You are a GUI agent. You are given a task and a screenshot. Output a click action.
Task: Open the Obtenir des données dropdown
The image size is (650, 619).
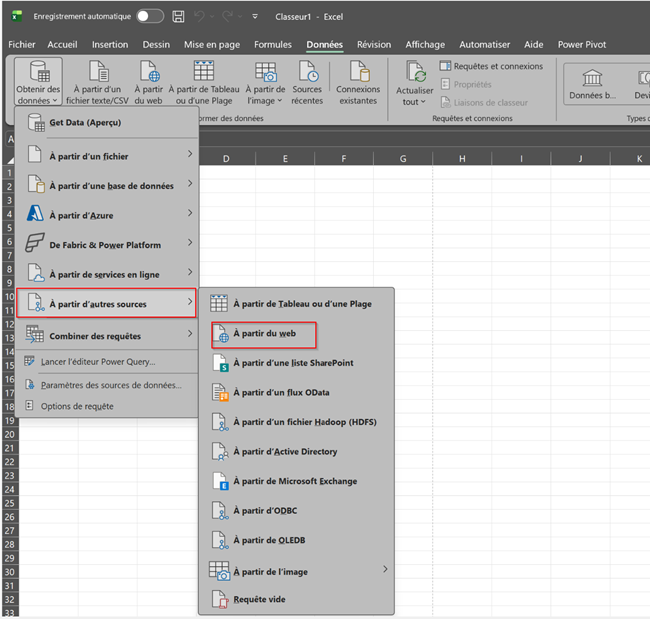(38, 82)
